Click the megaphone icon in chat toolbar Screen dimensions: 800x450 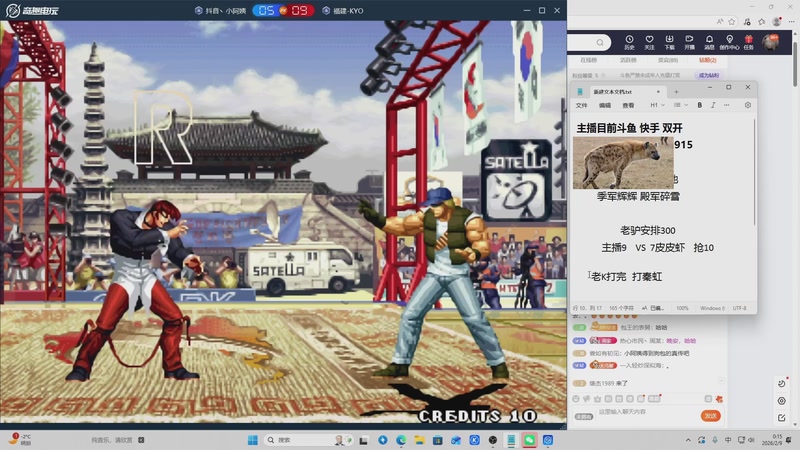tap(587, 398)
